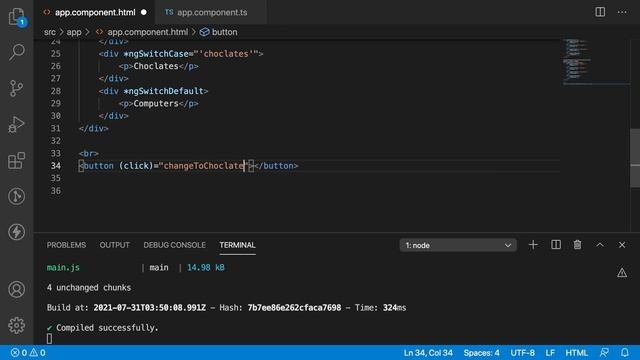
Task: Open the notifications bell
Action: [624, 353]
